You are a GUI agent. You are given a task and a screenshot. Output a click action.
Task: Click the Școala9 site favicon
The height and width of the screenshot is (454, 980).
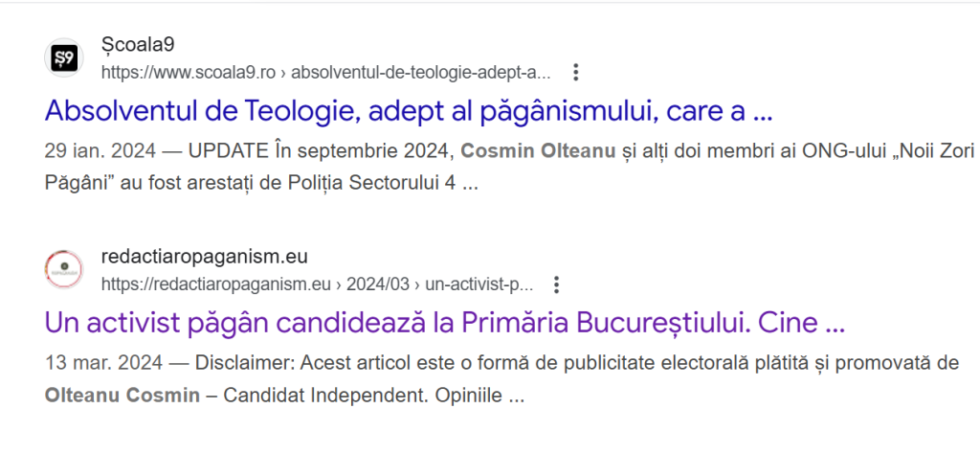64,57
